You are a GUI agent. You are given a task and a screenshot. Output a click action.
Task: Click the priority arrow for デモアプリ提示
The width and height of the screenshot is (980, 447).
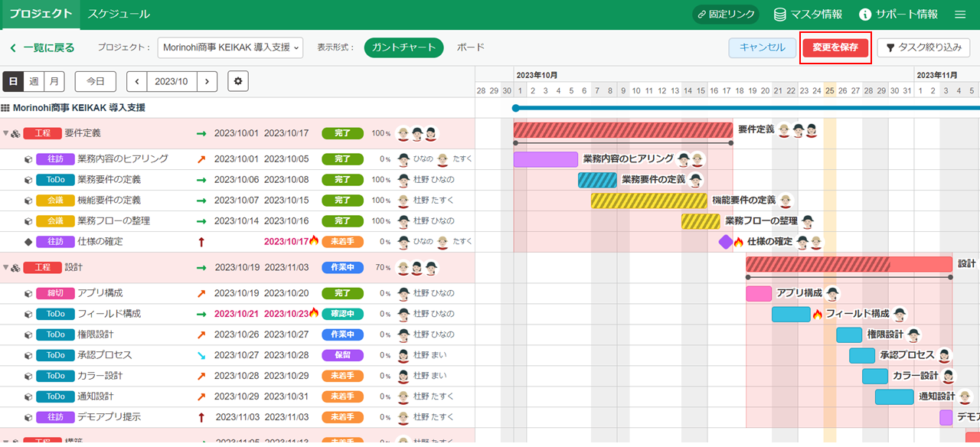(x=201, y=417)
